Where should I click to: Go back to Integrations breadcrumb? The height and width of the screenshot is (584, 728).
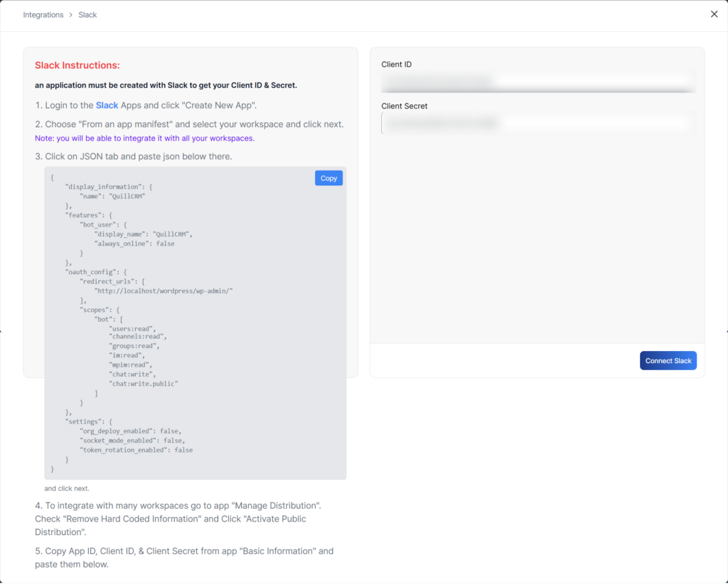(43, 15)
